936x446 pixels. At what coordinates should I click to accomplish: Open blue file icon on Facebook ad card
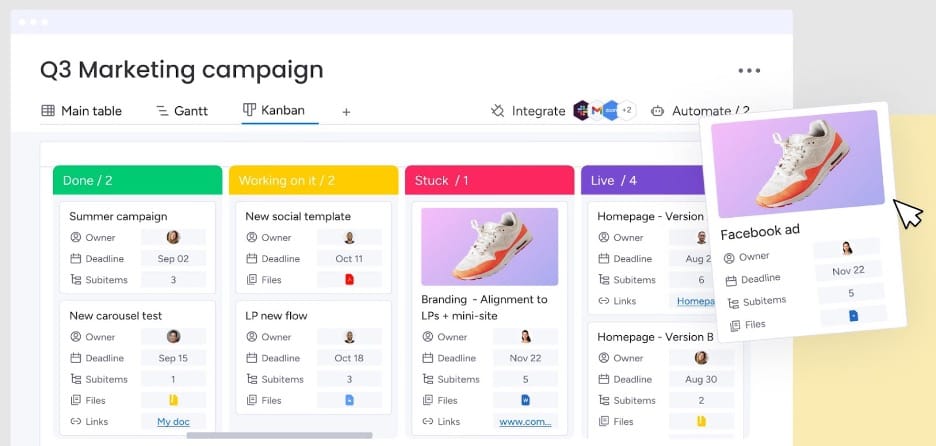(x=854, y=315)
